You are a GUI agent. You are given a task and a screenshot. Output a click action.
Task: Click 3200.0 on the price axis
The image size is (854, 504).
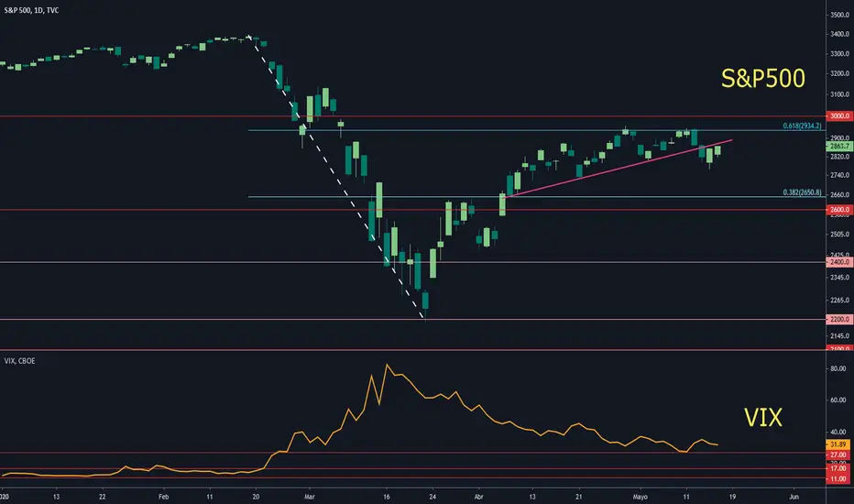coord(840,73)
